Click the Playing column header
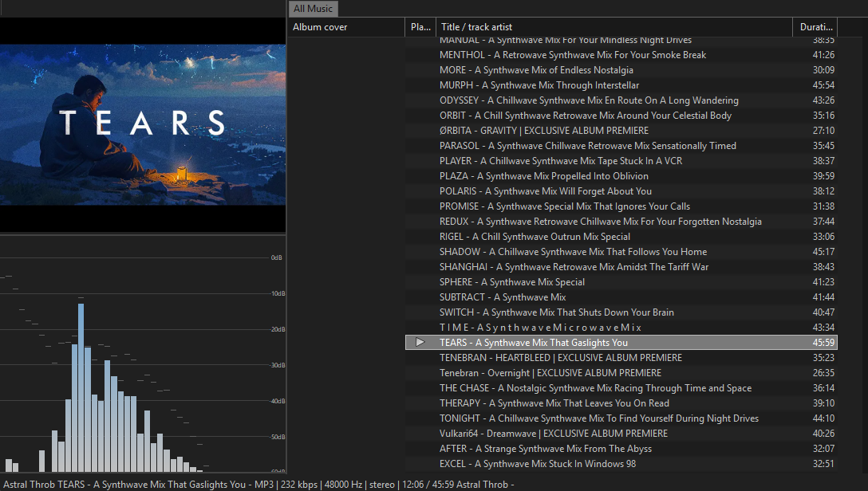Viewport: 868px width, 491px height. point(420,27)
